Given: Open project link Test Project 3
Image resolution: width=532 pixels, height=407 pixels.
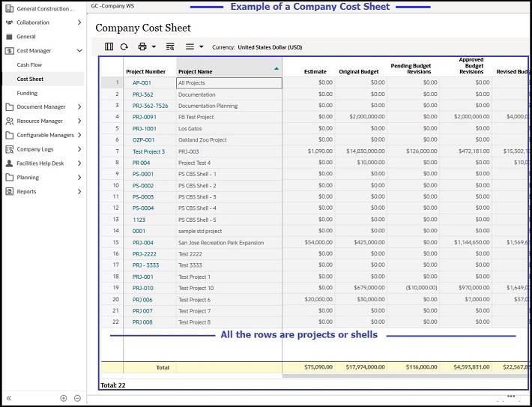Looking at the screenshot, I should [148, 151].
